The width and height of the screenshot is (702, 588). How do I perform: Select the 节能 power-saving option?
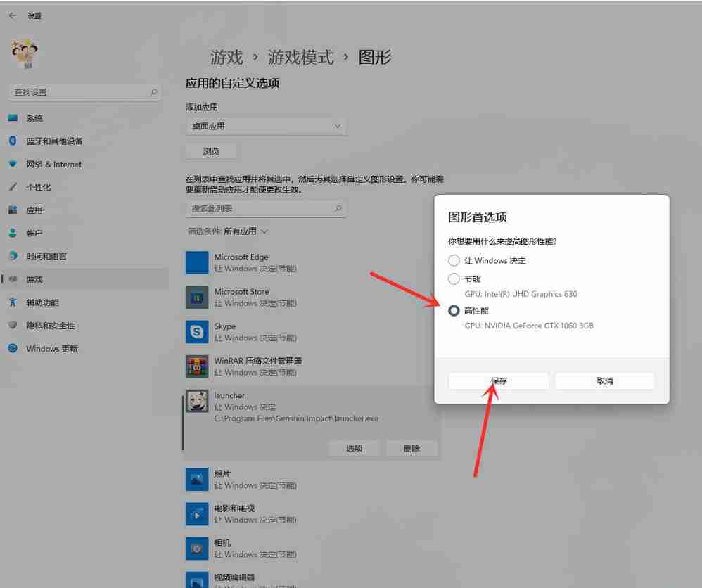[454, 279]
